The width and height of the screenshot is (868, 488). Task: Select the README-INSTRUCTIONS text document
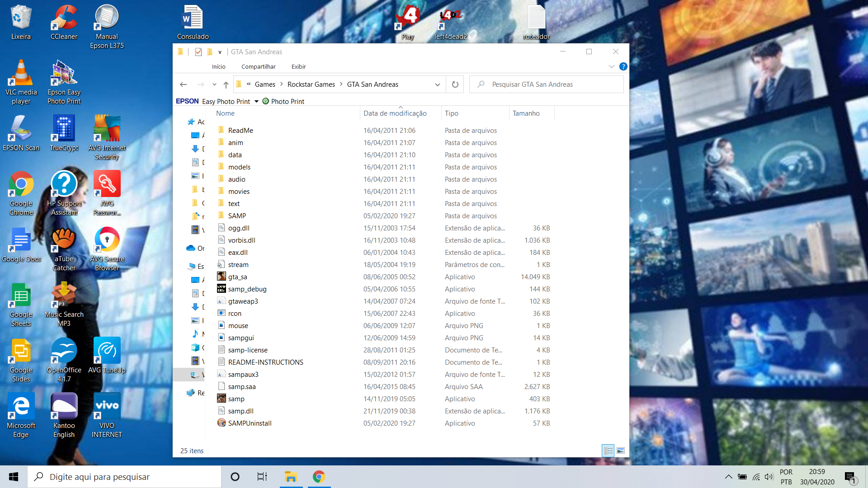pos(384,362)
